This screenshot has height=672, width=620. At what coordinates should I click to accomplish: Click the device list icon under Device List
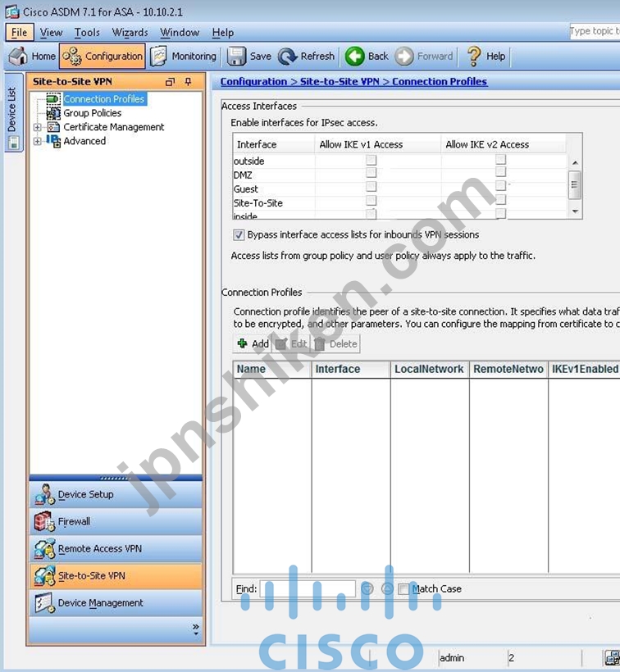13,143
